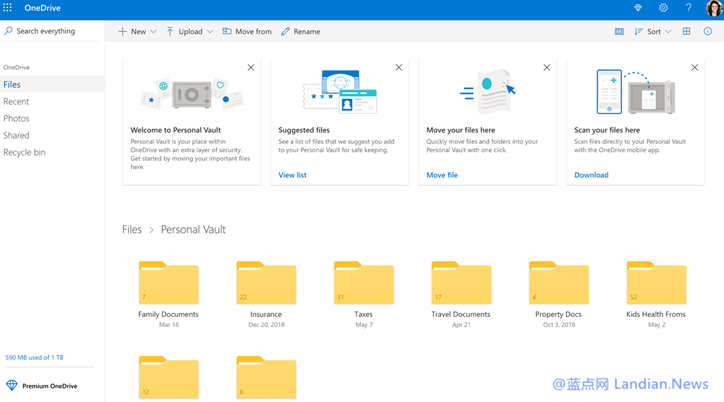Click the New button
Screen dimensions: 724x402
tap(133, 31)
